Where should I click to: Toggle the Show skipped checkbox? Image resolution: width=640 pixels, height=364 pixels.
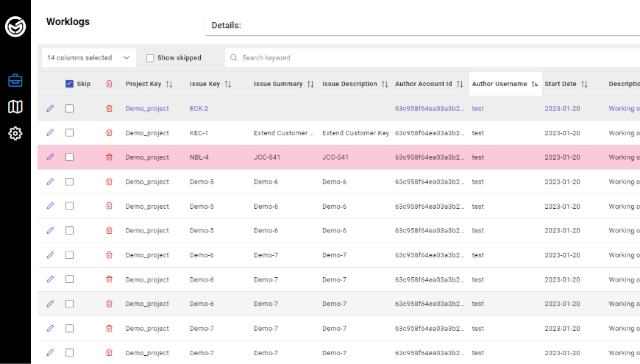(150, 58)
